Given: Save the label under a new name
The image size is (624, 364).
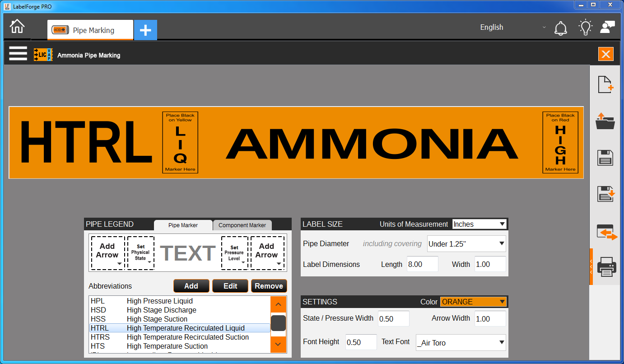Looking at the screenshot, I should pos(605,193).
